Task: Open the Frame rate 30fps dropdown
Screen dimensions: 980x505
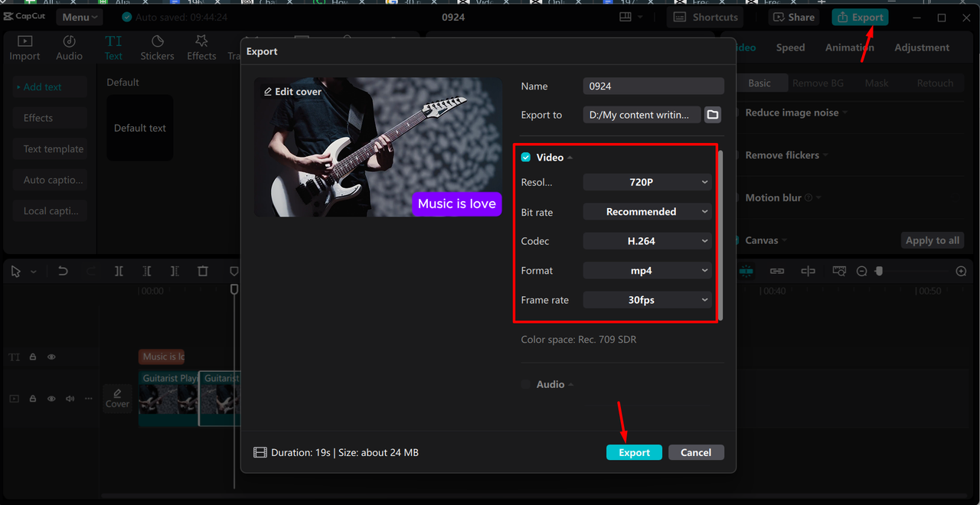Action: pos(647,300)
